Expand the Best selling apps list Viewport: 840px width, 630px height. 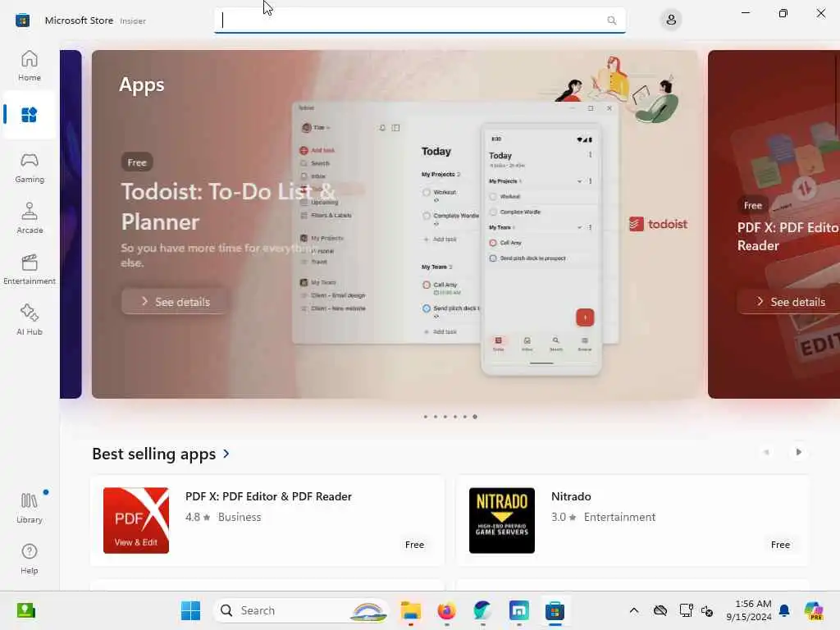click(x=161, y=454)
